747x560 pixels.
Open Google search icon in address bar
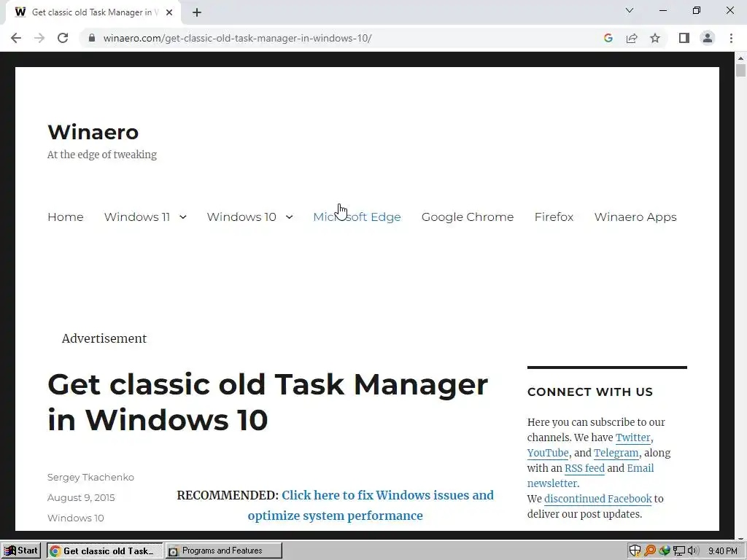pos(608,38)
